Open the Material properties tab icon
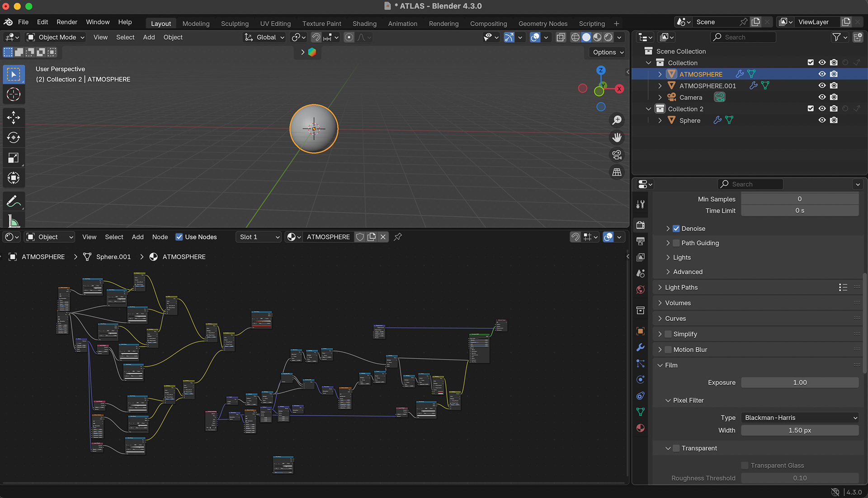 pyautogui.click(x=641, y=428)
